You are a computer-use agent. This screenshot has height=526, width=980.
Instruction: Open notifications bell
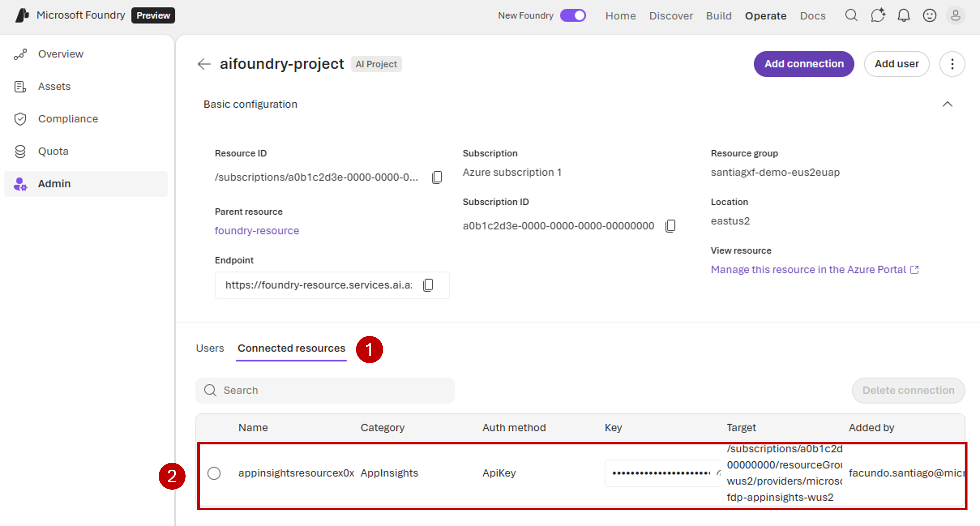(x=904, y=16)
